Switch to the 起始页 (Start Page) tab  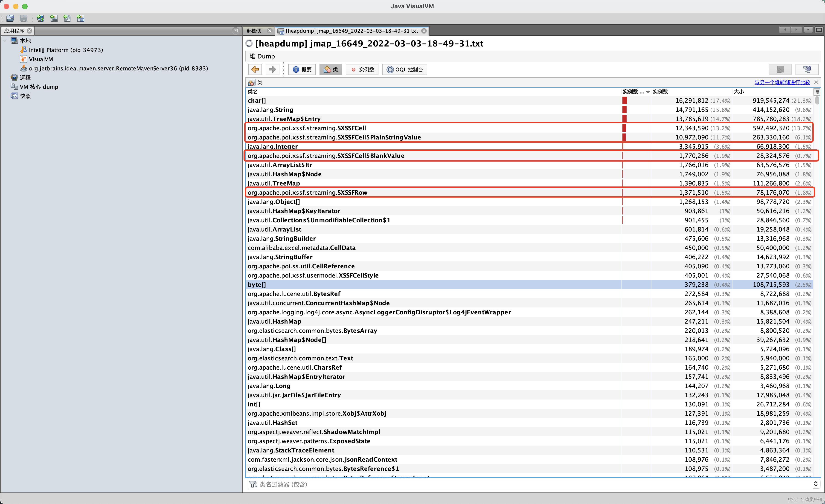tap(254, 31)
